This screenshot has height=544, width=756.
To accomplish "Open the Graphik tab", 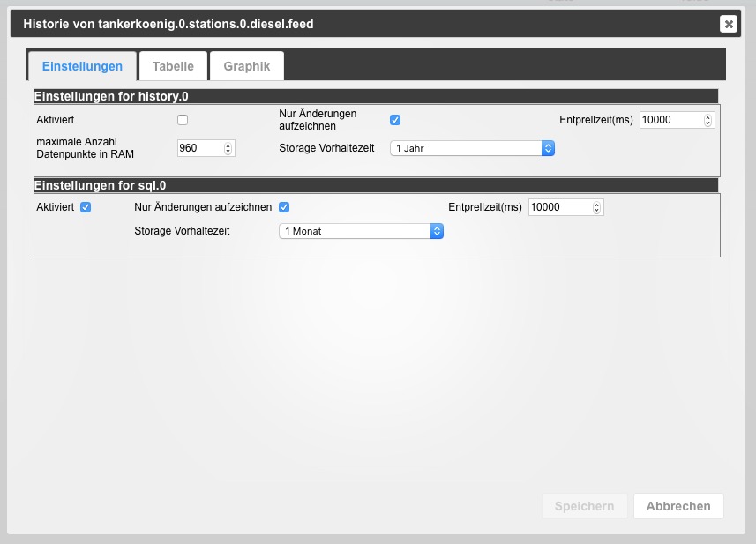I will coord(247,66).
